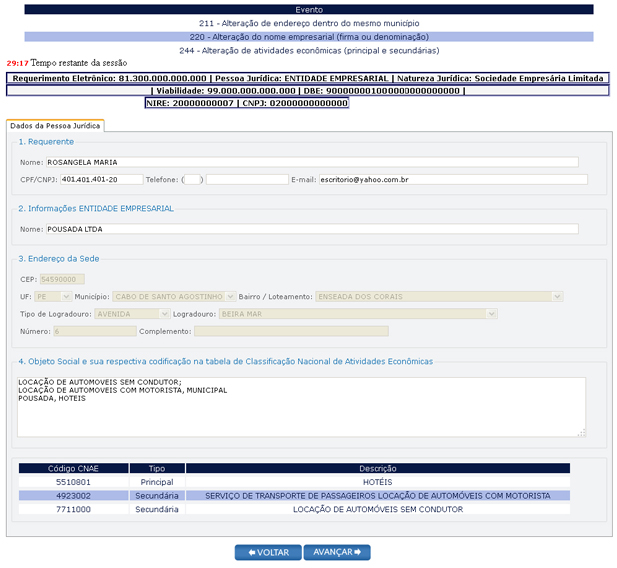This screenshot has height=568, width=617.
Task: Select the CNAE 4923002 table row
Action: point(294,495)
